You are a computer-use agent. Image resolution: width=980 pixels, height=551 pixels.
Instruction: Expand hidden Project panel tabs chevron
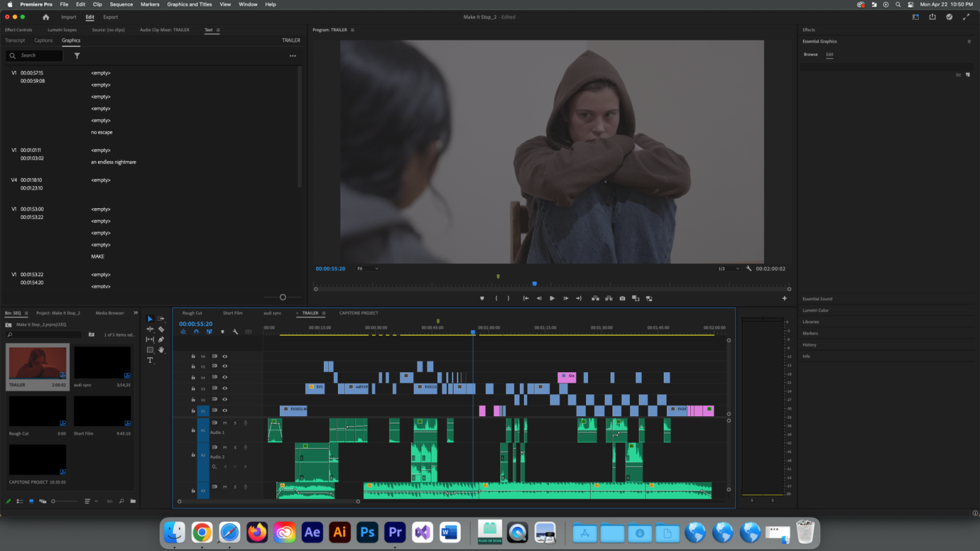135,313
